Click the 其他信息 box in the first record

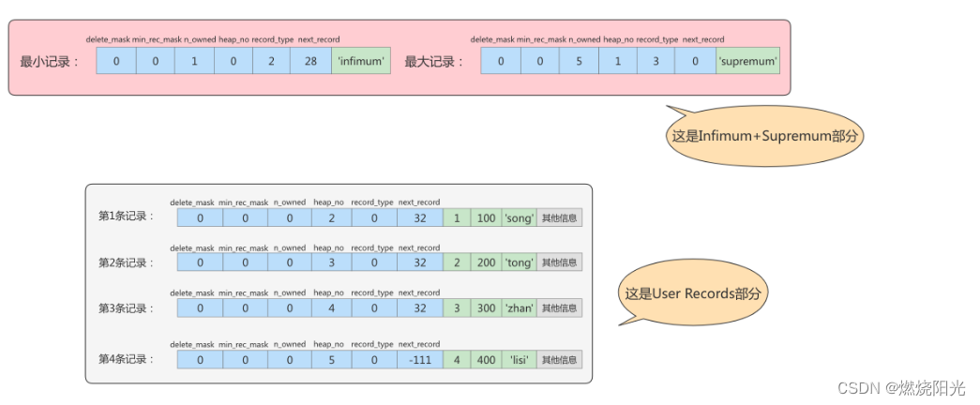pos(559,217)
